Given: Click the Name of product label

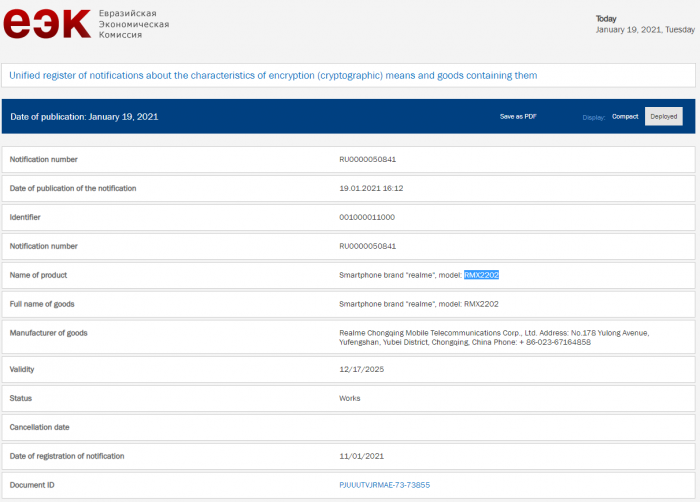Looking at the screenshot, I should (38, 275).
